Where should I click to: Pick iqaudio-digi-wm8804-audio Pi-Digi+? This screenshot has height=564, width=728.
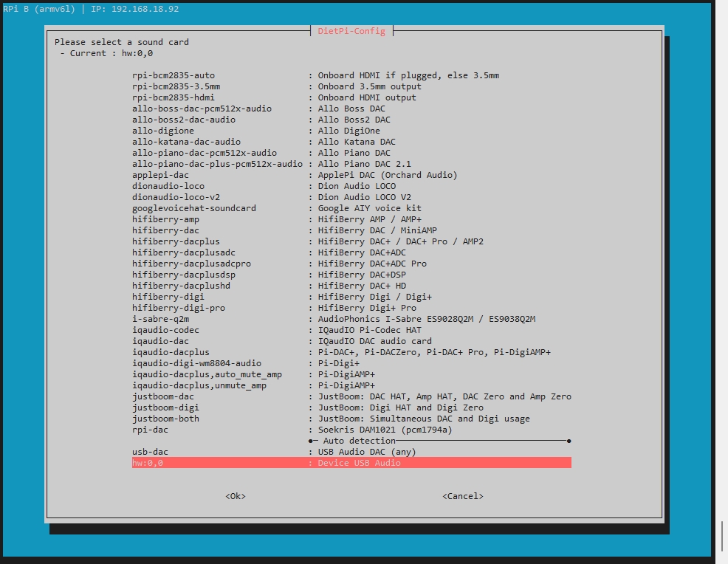click(x=351, y=363)
